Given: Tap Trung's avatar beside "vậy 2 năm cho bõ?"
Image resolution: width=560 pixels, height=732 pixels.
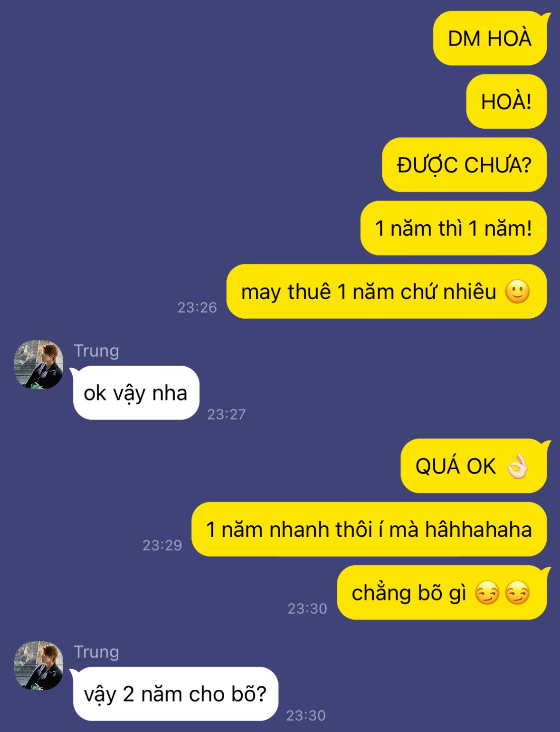Looking at the screenshot, I should coord(39,665).
